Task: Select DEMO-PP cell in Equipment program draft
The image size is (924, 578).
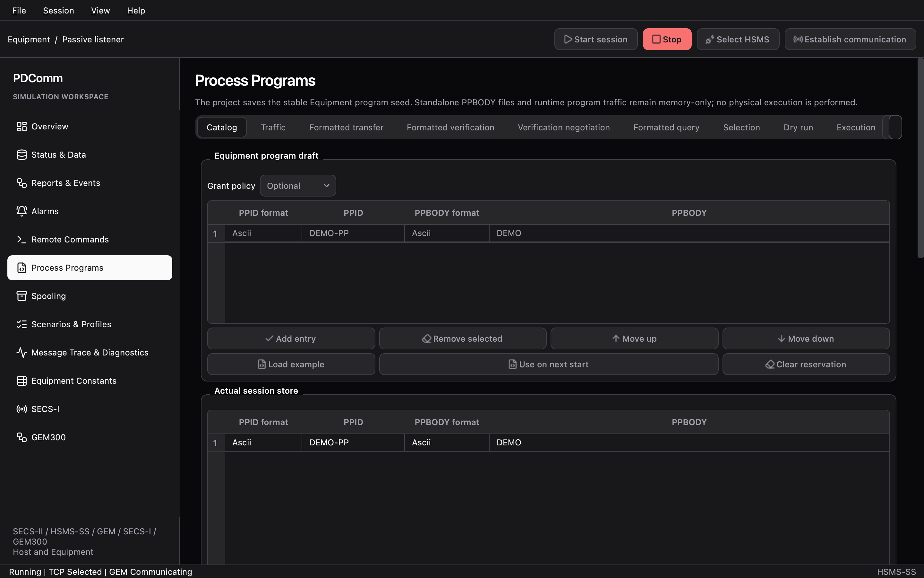Action: 353,233
